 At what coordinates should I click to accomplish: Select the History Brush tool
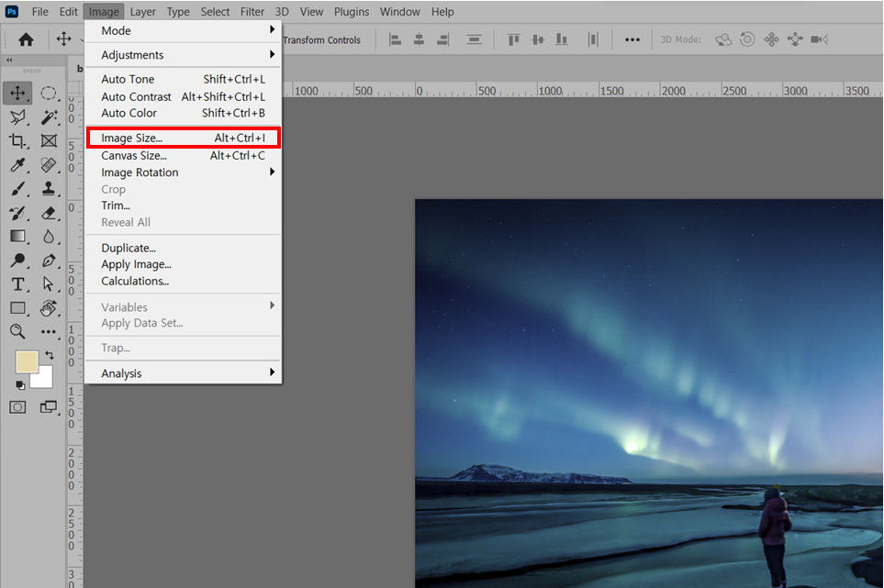click(x=17, y=213)
